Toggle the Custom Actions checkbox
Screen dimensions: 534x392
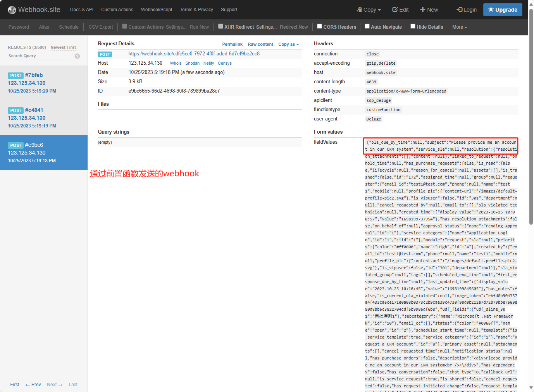click(124, 26)
